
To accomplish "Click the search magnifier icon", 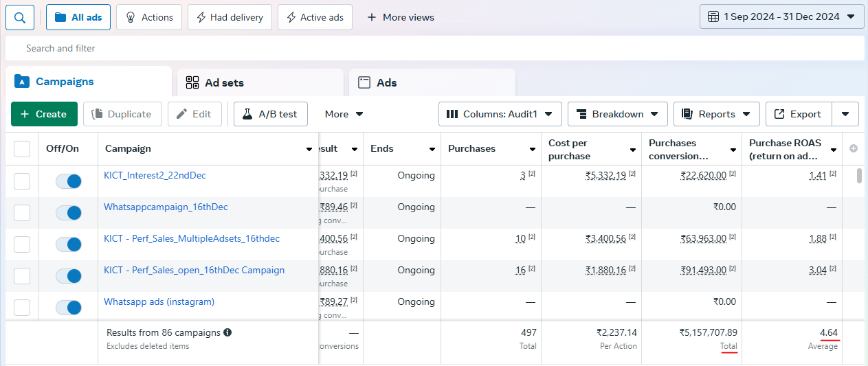I will click(x=20, y=17).
